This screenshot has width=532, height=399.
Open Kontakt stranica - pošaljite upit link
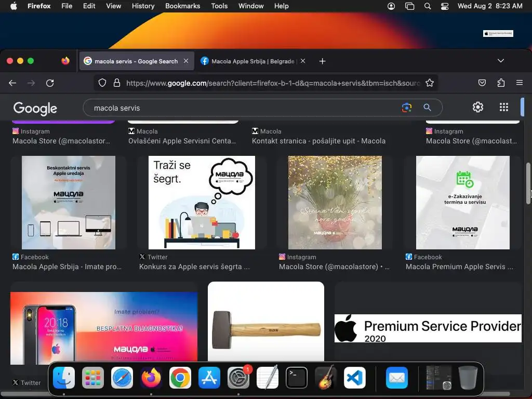pyautogui.click(x=318, y=141)
